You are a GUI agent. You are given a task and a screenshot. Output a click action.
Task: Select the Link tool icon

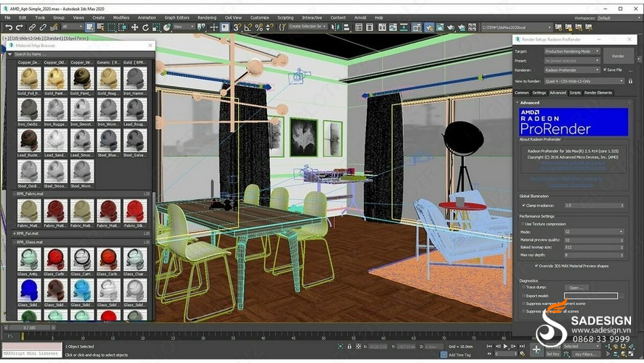pyautogui.click(x=32, y=28)
